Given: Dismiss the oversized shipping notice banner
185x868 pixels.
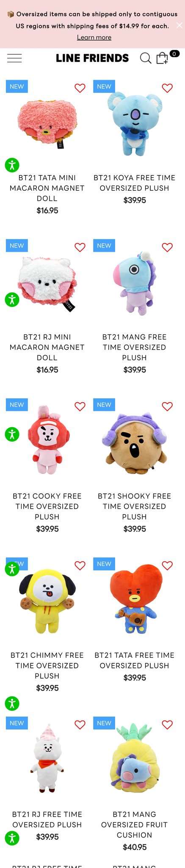Looking at the screenshot, I should (x=179, y=25).
